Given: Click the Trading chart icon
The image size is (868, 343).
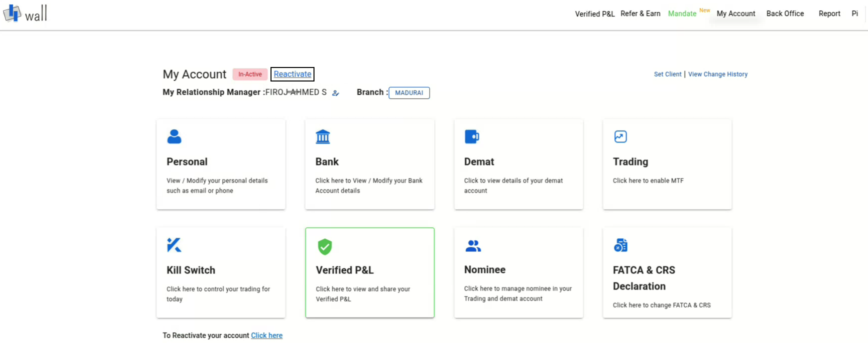Looking at the screenshot, I should 620,136.
